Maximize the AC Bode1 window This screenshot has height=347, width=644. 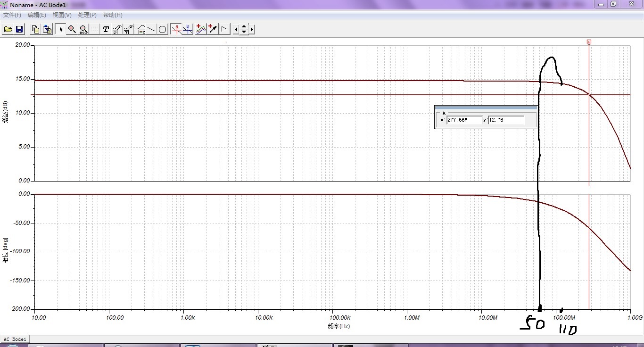(613, 4)
